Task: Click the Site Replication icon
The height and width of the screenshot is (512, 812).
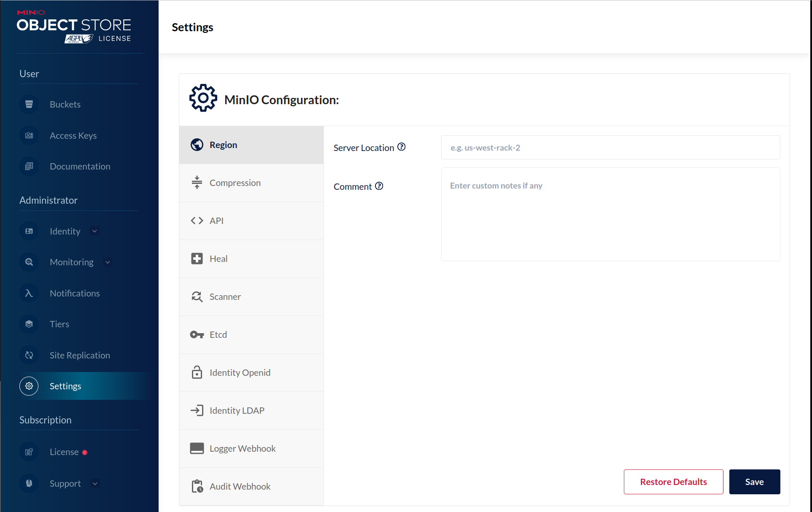Action: (x=29, y=355)
